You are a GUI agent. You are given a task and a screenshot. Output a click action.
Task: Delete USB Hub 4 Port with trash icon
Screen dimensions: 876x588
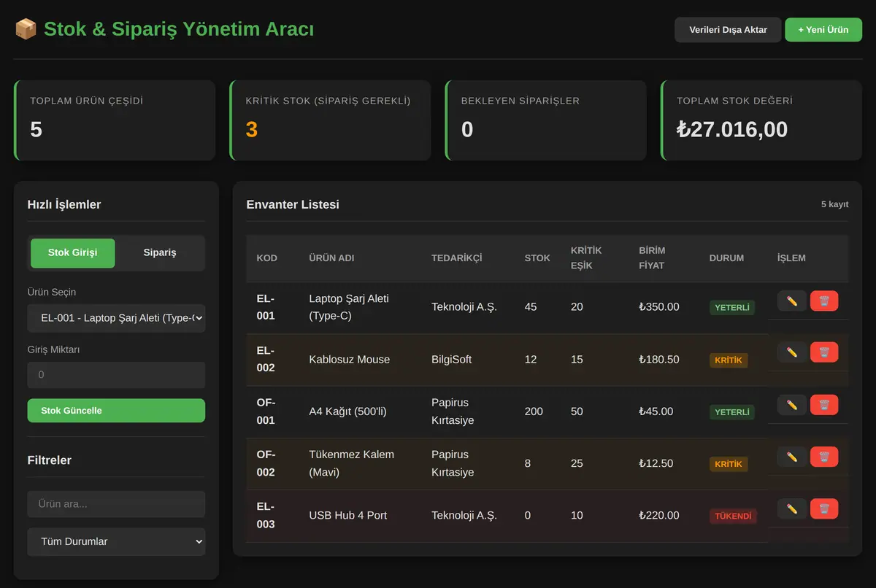coord(824,508)
